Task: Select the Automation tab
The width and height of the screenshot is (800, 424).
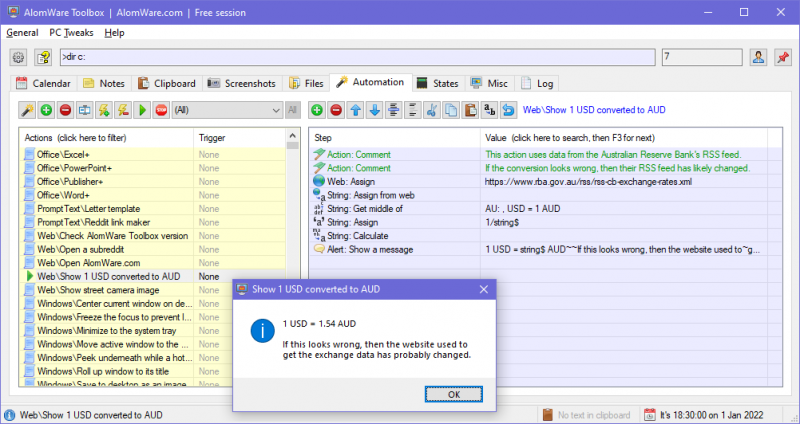Action: [370, 82]
